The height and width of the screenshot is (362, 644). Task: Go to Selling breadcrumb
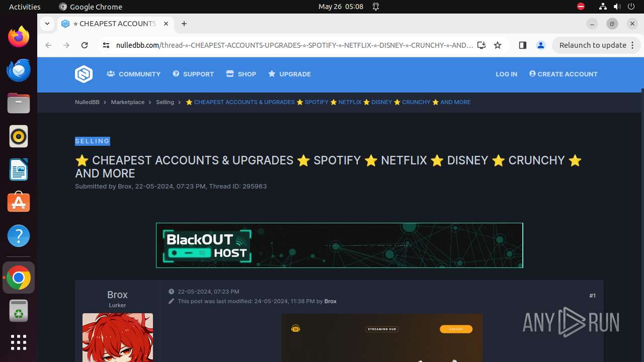coord(165,102)
